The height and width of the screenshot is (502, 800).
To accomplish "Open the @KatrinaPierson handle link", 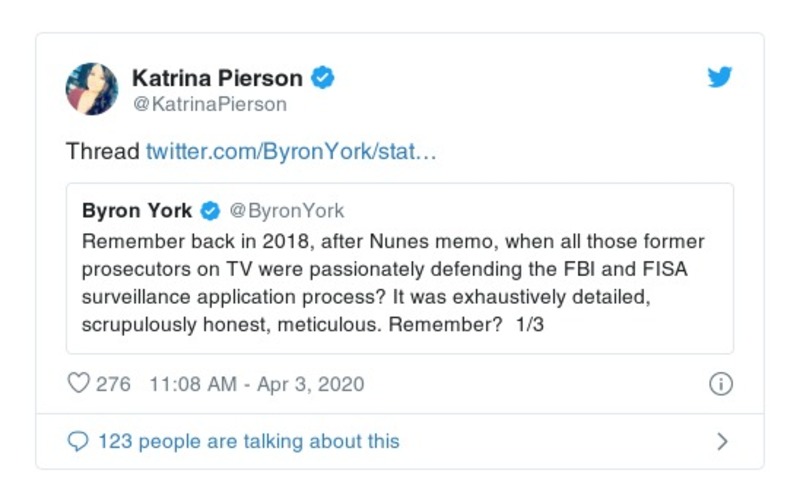I will [209, 104].
